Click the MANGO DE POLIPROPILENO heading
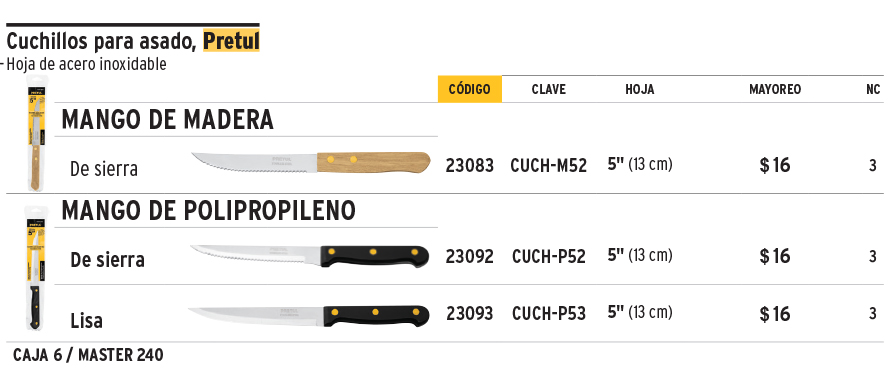 [209, 210]
